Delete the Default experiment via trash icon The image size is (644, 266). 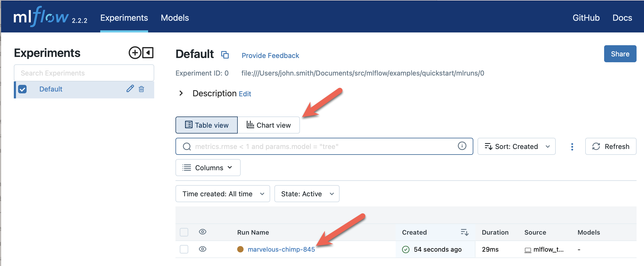coord(141,89)
